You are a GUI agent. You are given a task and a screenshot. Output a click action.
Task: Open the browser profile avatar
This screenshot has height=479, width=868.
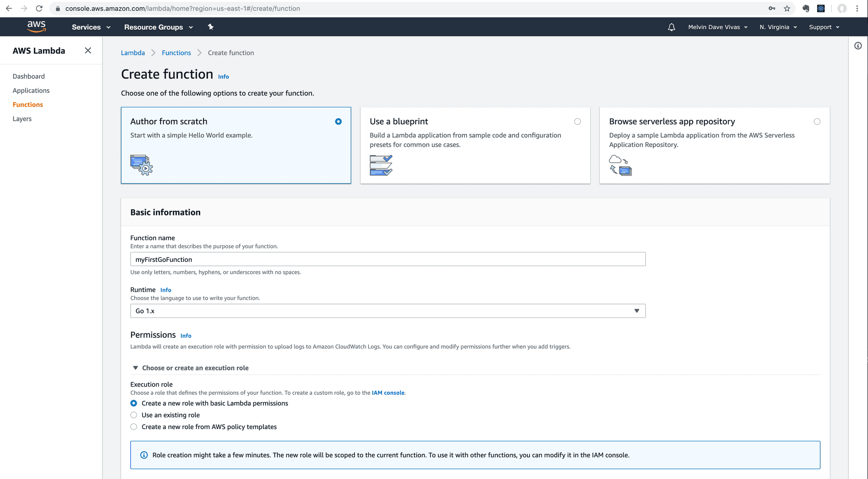(842, 8)
